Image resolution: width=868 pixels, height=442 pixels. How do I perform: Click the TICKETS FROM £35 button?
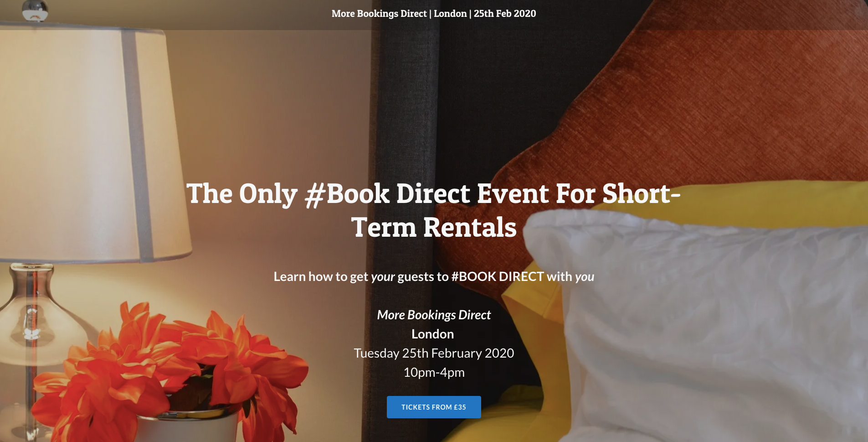pos(434,407)
